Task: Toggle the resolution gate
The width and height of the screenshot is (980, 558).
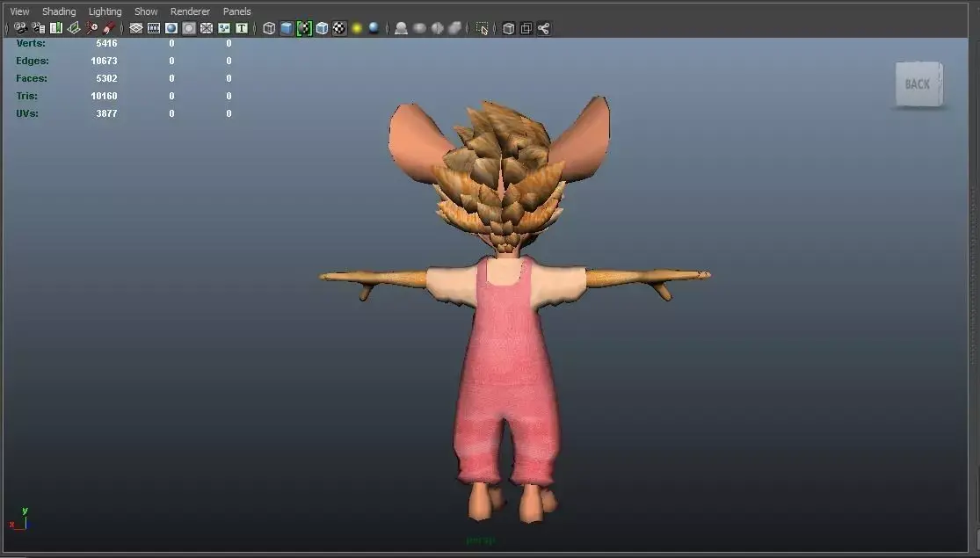Action: click(172, 28)
